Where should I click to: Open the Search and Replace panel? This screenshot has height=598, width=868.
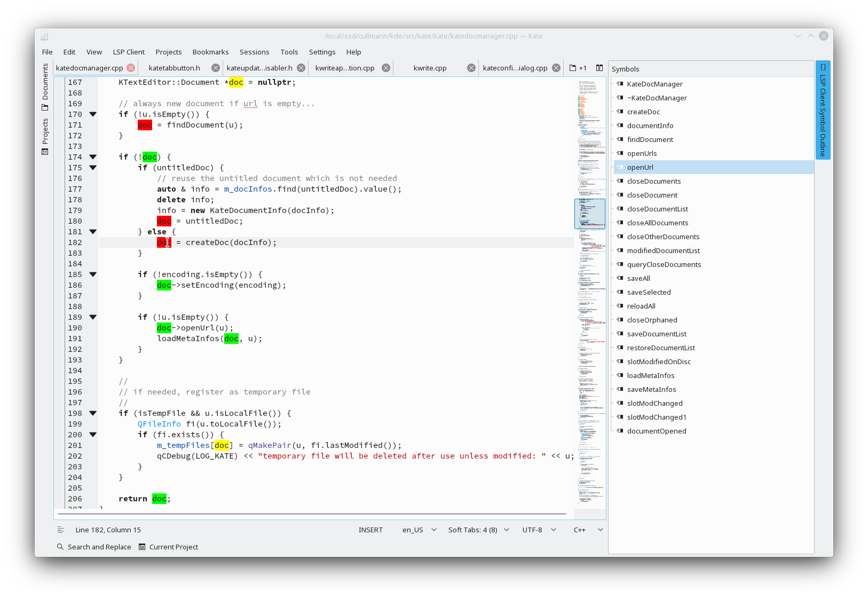click(x=94, y=547)
